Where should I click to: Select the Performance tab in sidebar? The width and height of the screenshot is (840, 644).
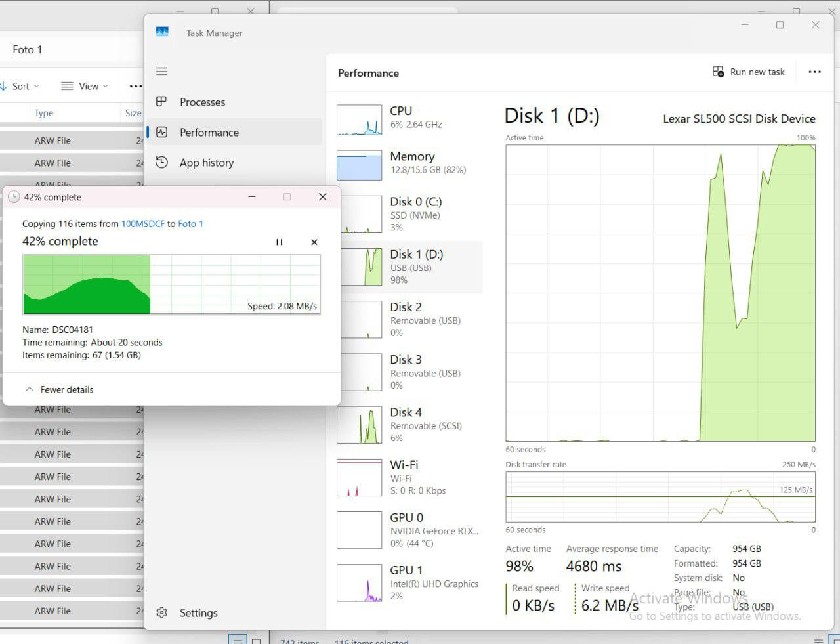(x=209, y=133)
